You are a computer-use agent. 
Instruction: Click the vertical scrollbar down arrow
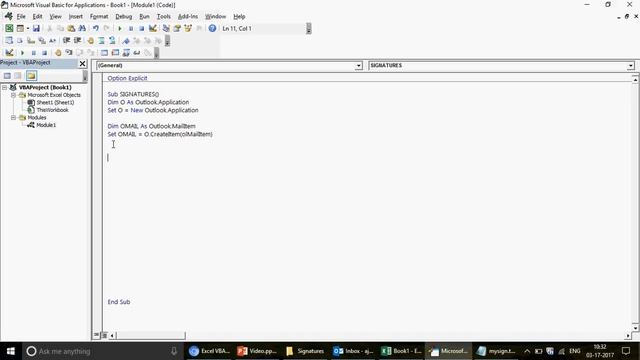(636, 328)
